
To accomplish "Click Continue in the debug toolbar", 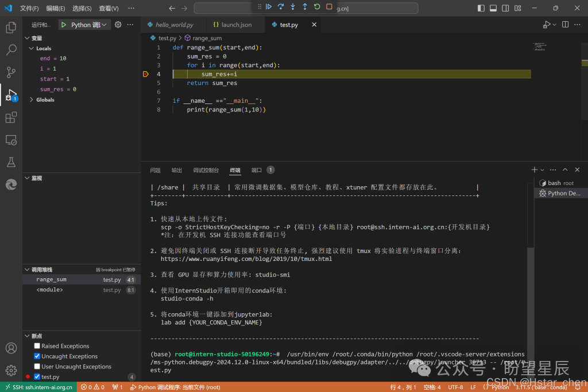I will pos(269,7).
